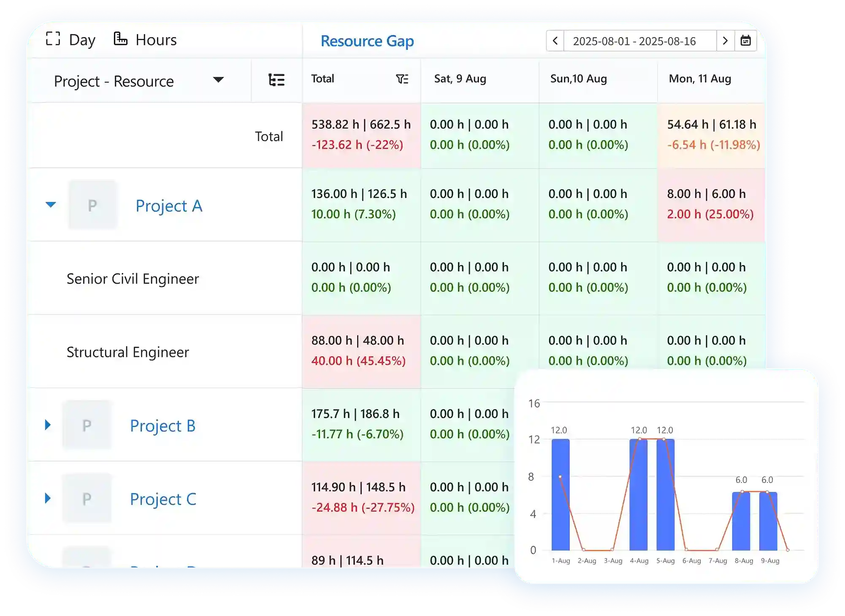
Task: Open the Project C link
Action: tap(163, 499)
